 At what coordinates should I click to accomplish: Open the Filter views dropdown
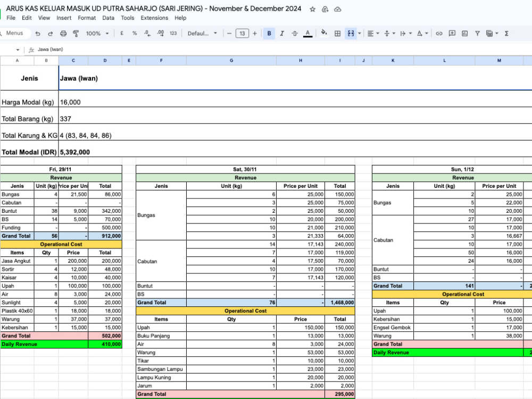click(492, 33)
